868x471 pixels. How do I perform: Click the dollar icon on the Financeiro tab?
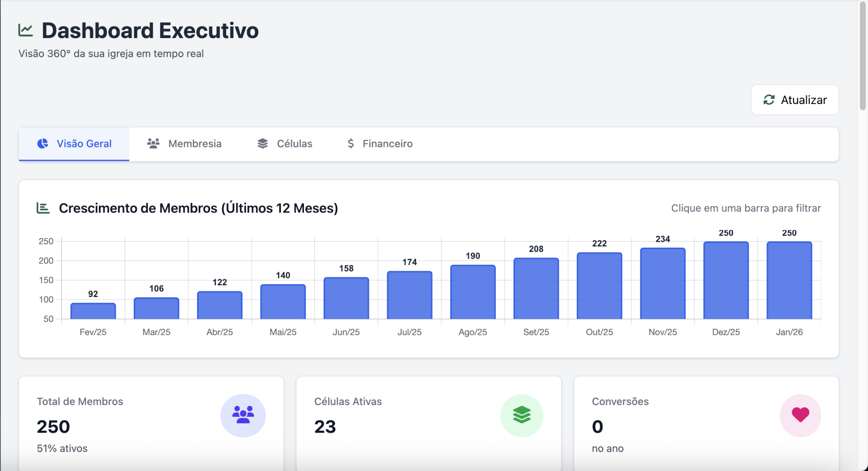[350, 143]
